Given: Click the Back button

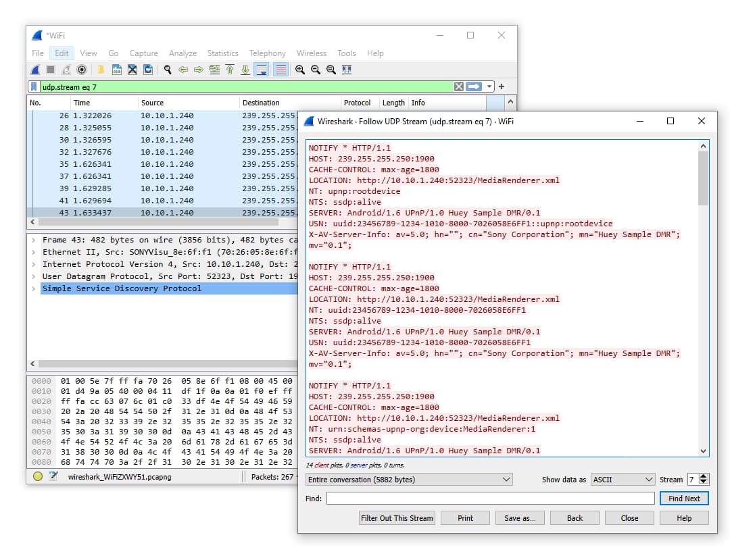Looking at the screenshot, I should pyautogui.click(x=575, y=518).
